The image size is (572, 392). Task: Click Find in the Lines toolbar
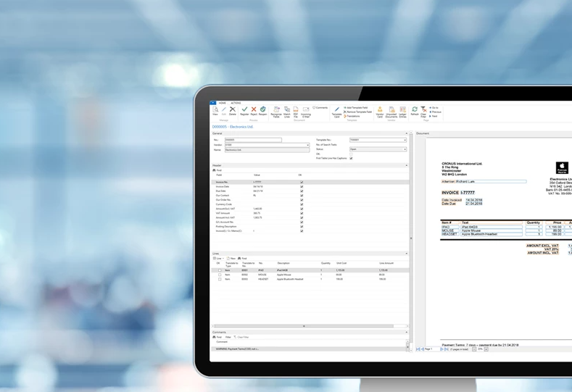[x=242, y=258]
